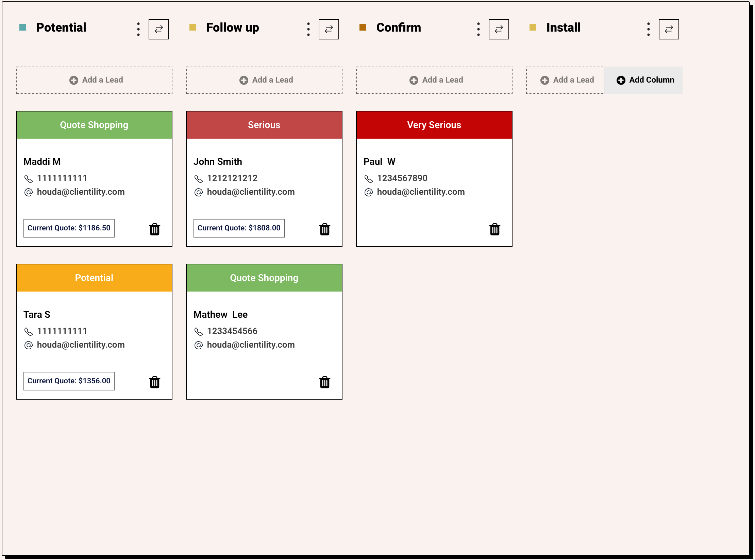Open three-dot menu for Potential column

138,29
